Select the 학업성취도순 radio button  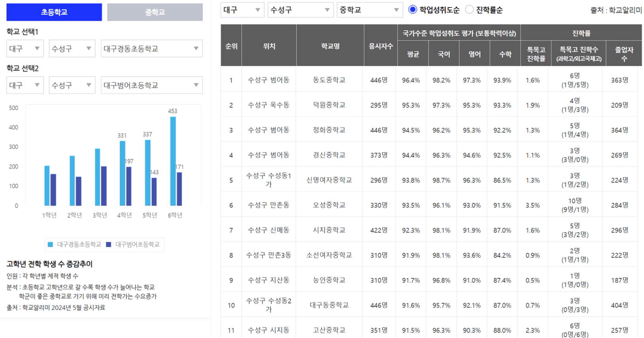412,10
